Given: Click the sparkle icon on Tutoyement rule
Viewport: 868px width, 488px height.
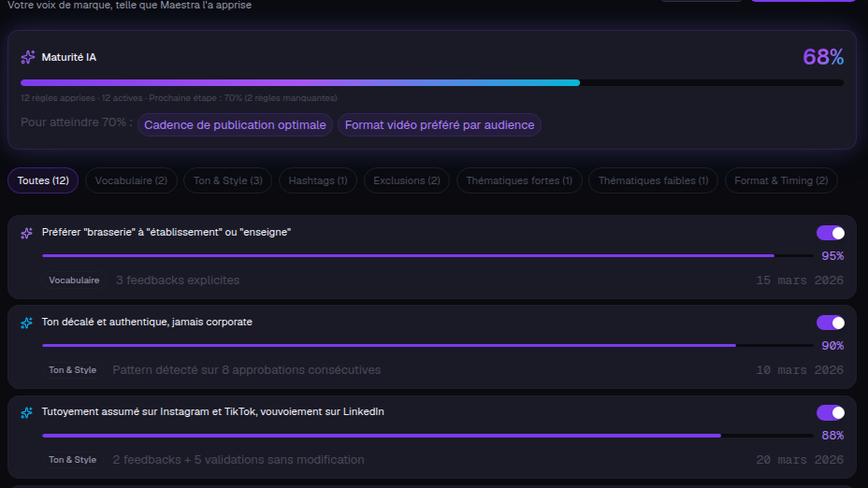Looking at the screenshot, I should [x=26, y=412].
